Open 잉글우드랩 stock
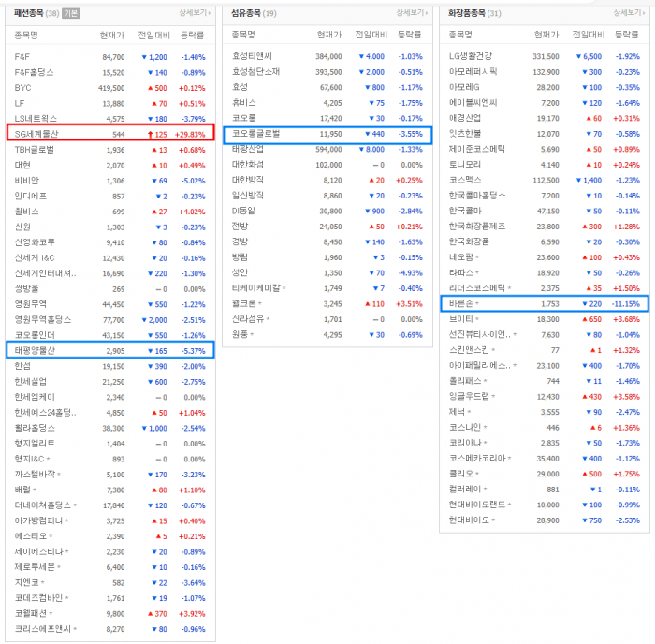This screenshot has width=655, height=644. point(469,396)
